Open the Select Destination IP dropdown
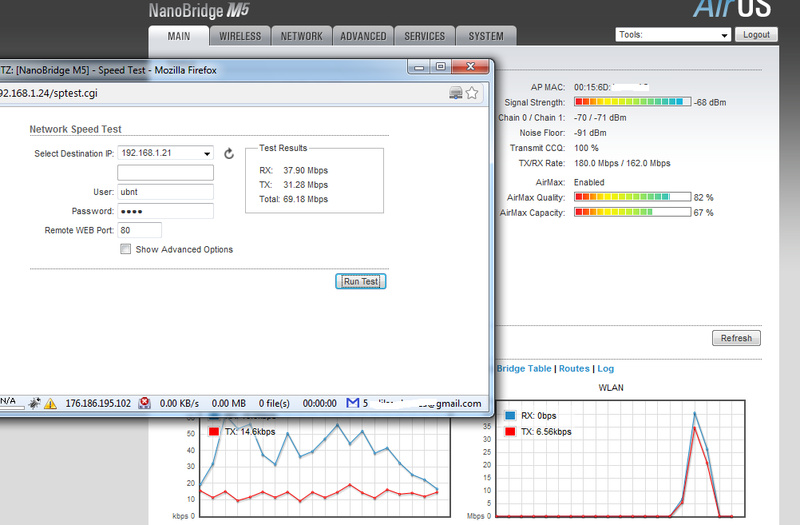Viewport: 800px width, 525px height. pos(165,153)
